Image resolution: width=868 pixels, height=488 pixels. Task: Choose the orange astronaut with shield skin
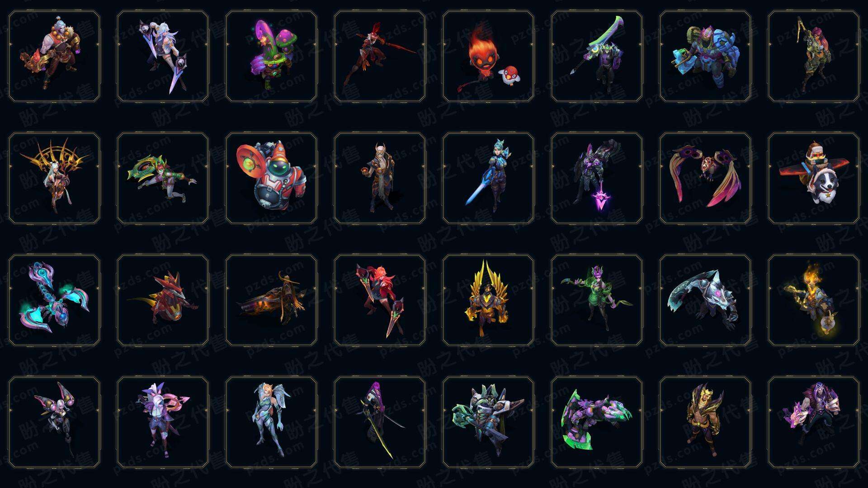point(271,178)
